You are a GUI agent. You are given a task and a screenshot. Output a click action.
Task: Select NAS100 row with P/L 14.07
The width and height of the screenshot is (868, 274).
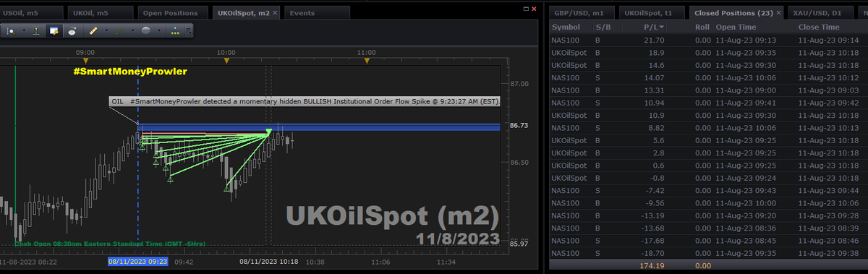708,78
